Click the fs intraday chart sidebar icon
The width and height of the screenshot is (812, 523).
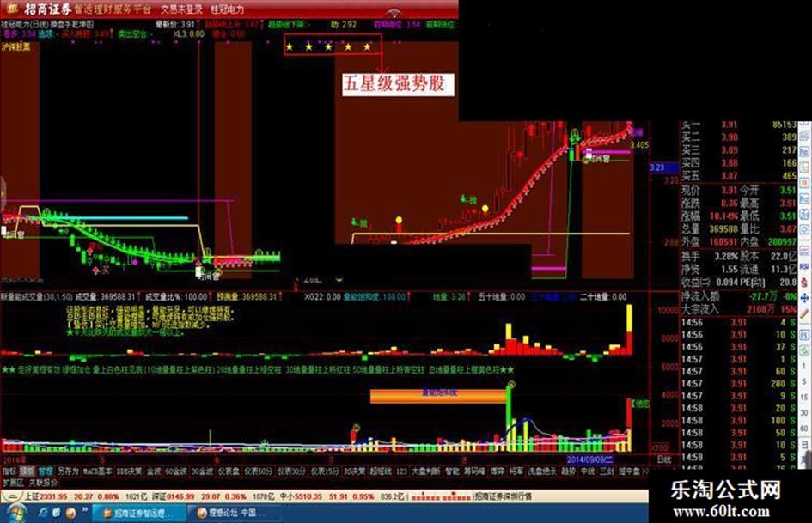(x=803, y=335)
